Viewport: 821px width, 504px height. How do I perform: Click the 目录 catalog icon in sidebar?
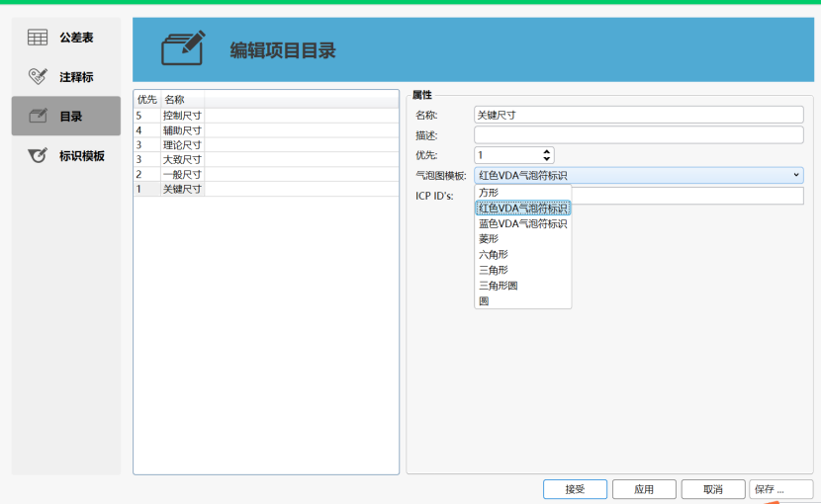38,116
